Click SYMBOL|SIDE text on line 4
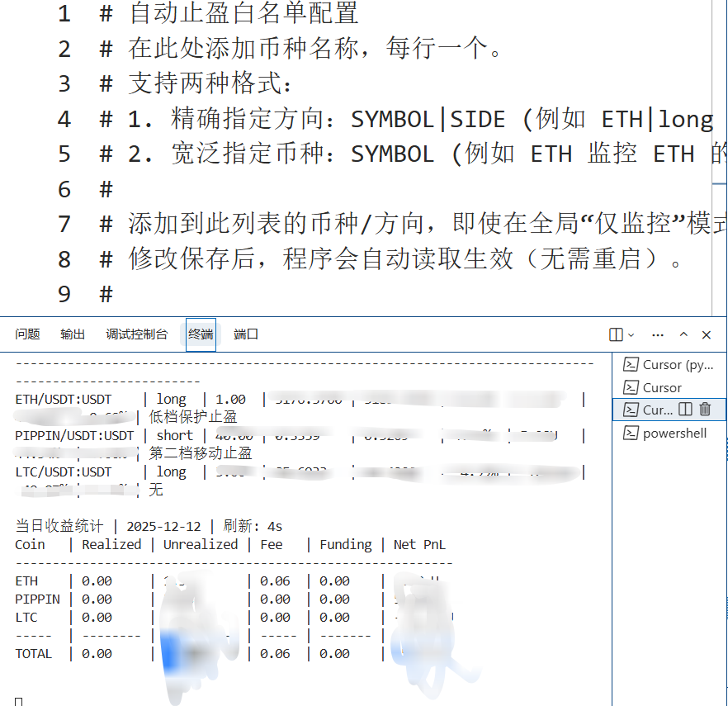This screenshot has width=728, height=706. pyautogui.click(x=428, y=119)
